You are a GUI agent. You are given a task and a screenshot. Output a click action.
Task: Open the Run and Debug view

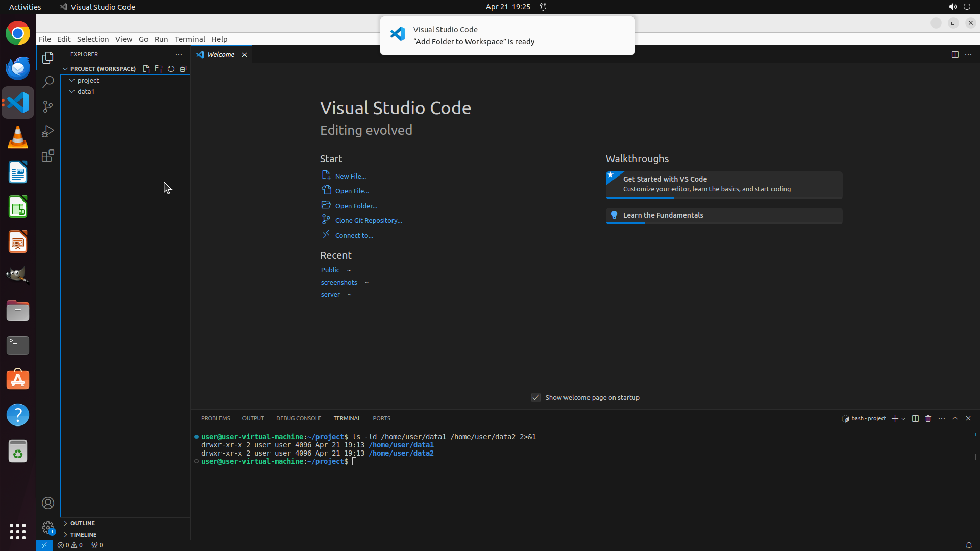[48, 131]
